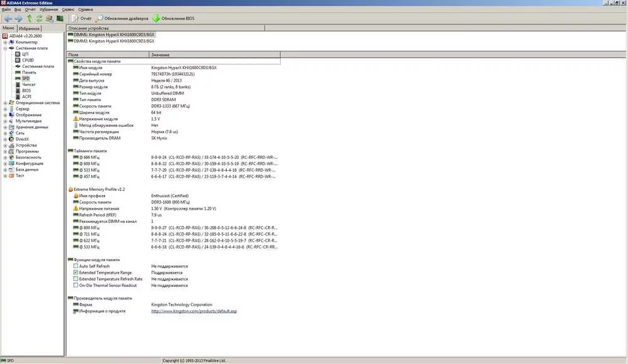This screenshot has height=364, width=628.
Task: Select the ACPI icon in tree
Action: click(x=18, y=97)
